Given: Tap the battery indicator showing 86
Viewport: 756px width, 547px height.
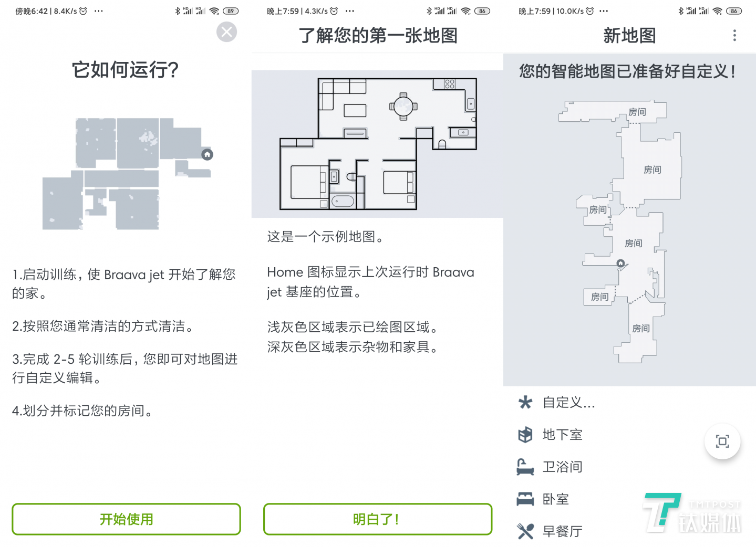Looking at the screenshot, I should pos(733,10).
